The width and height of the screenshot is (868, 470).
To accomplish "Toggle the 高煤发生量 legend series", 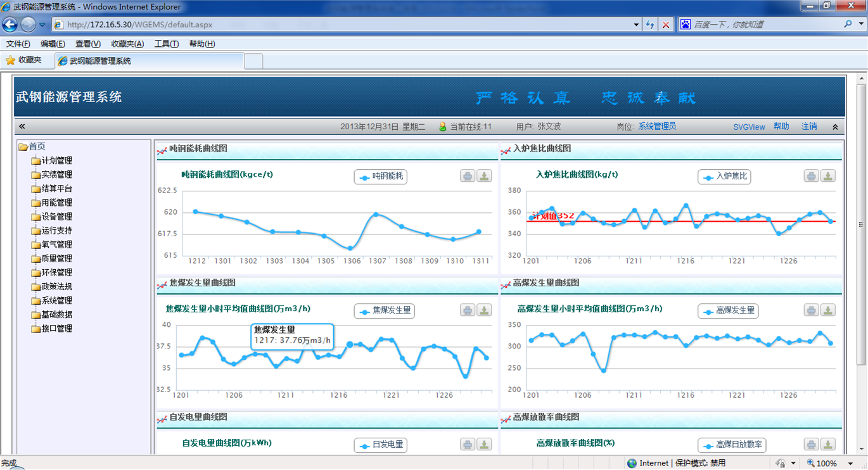I will [729, 311].
